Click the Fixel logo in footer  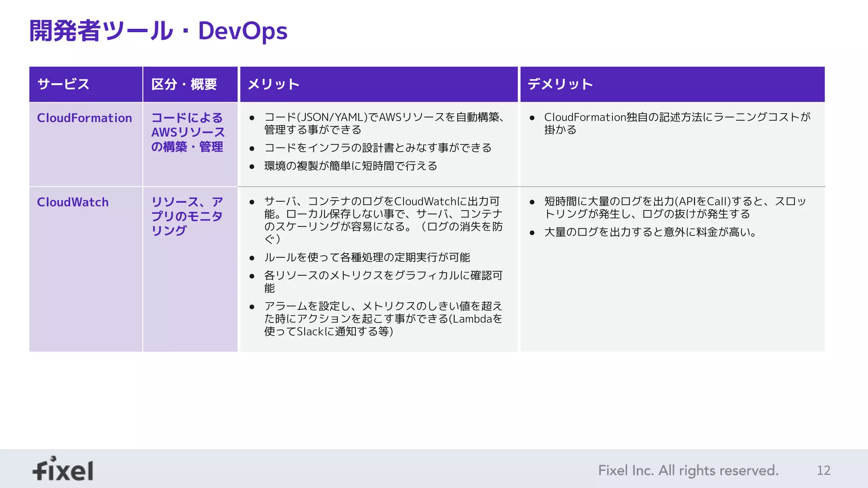click(63, 469)
